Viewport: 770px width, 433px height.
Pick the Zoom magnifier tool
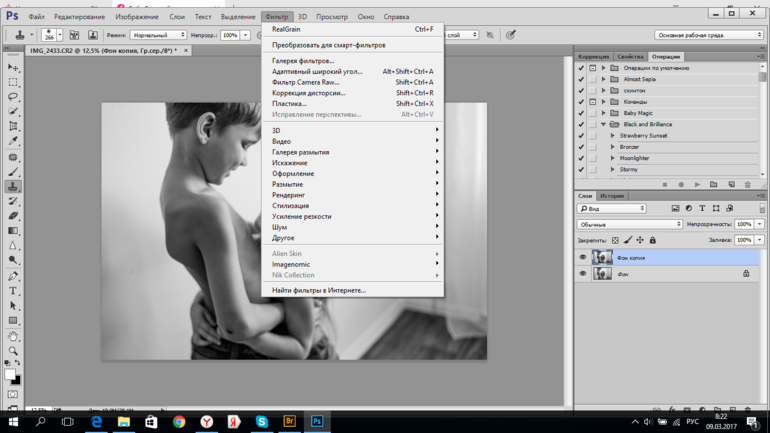(x=13, y=351)
